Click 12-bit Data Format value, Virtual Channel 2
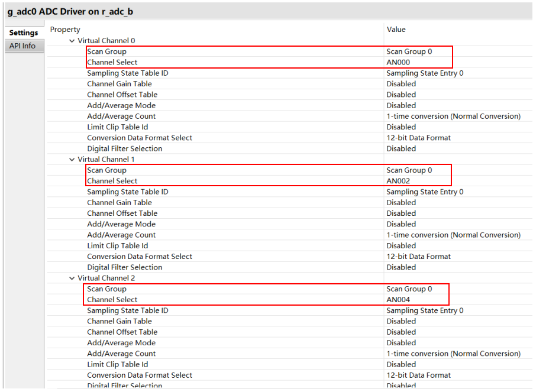Viewport: 533px width, 392px height. [418, 375]
